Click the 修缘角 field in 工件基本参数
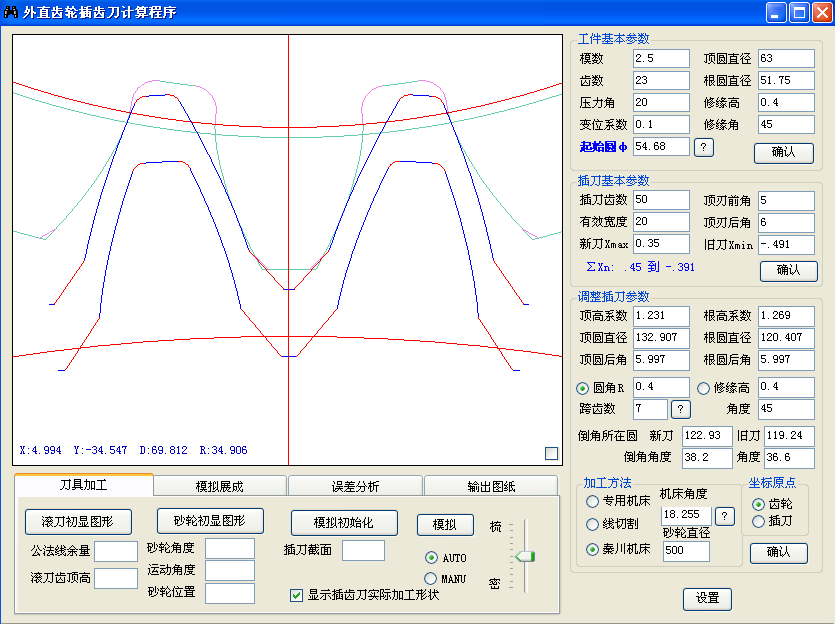Screen dimensions: 835x624 [x=786, y=125]
